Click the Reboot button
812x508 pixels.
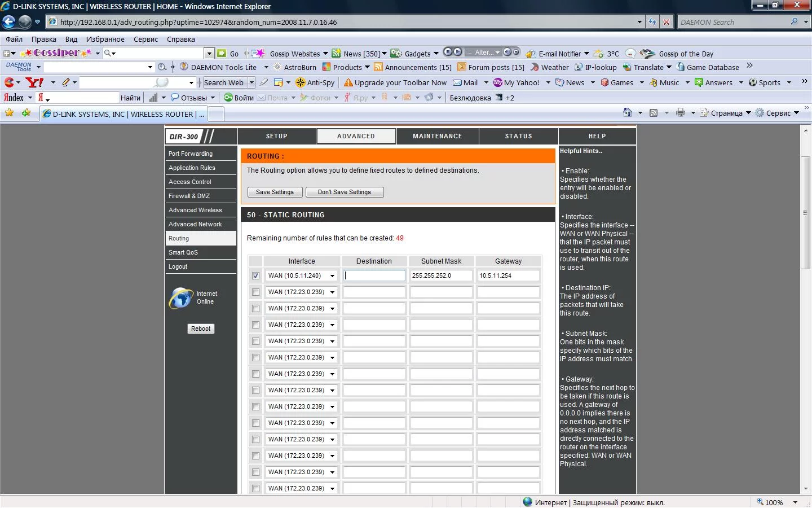(x=201, y=329)
